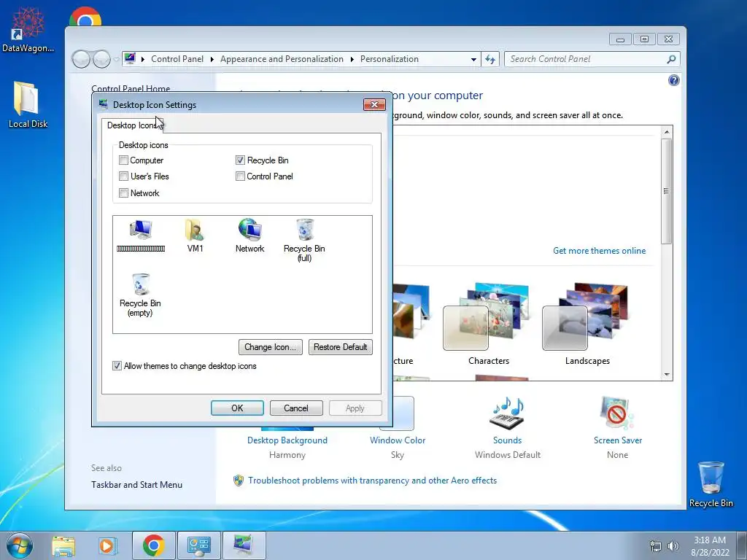Go to Appearance and Personalization breadcrumb
Viewport: 747px width, 560px height.
[282, 59]
